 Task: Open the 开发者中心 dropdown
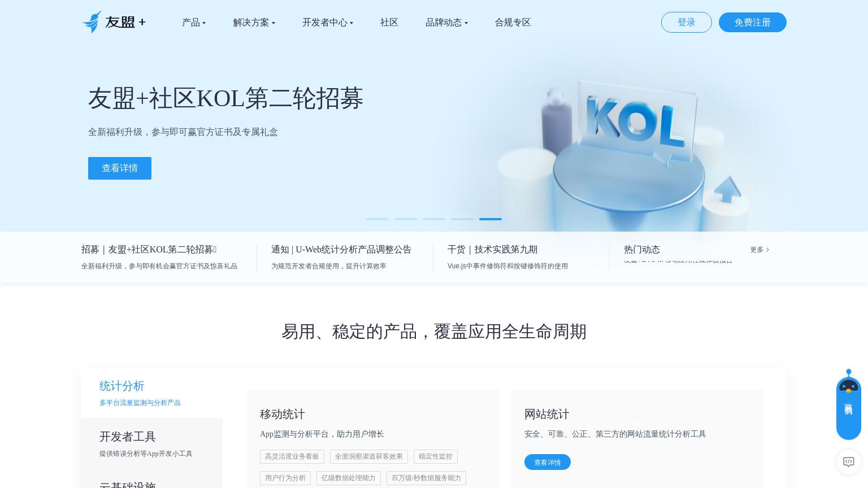tap(328, 23)
